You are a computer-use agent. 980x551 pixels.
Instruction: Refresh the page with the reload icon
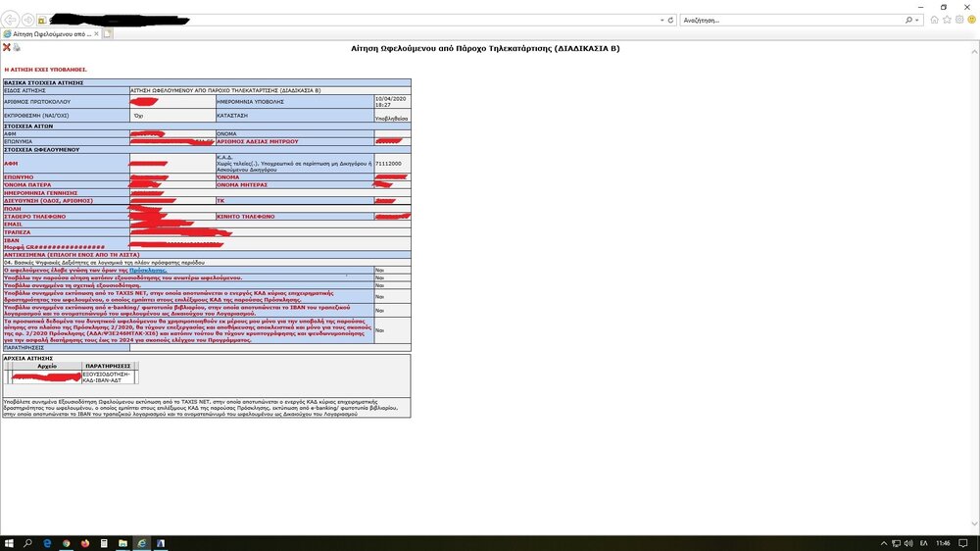(x=670, y=20)
